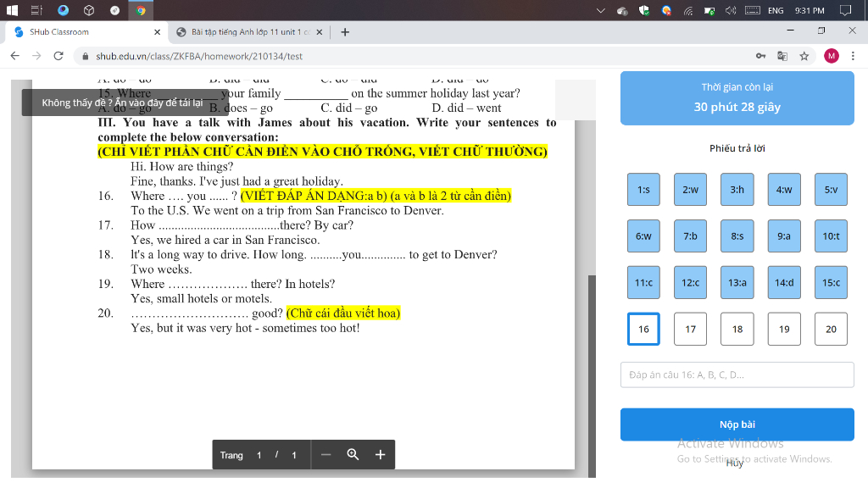The width and height of the screenshot is (868, 488).
Task: Select question 16 answer cell
Action: (x=643, y=330)
